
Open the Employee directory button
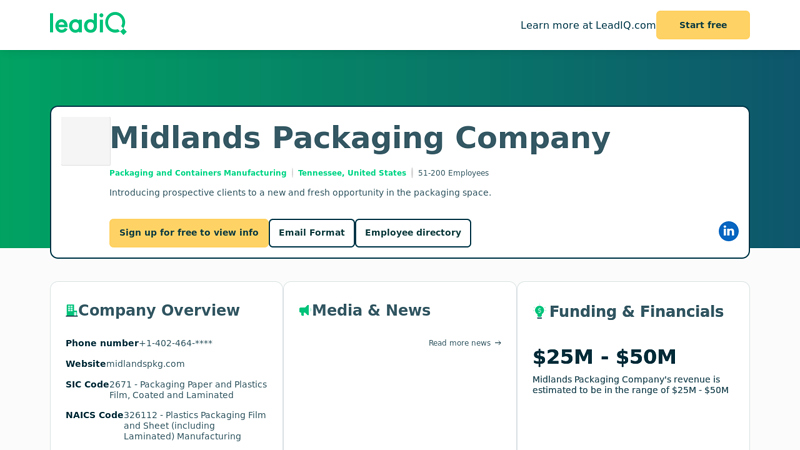coord(413,233)
